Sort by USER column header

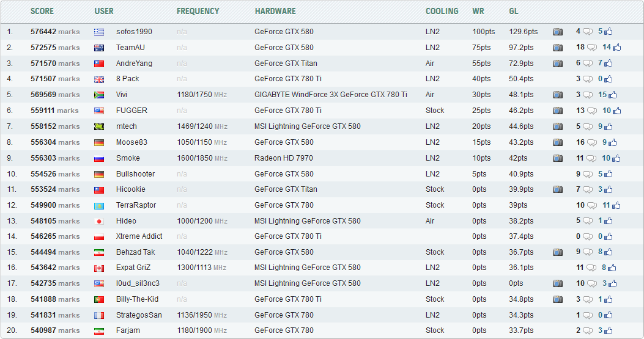point(104,11)
